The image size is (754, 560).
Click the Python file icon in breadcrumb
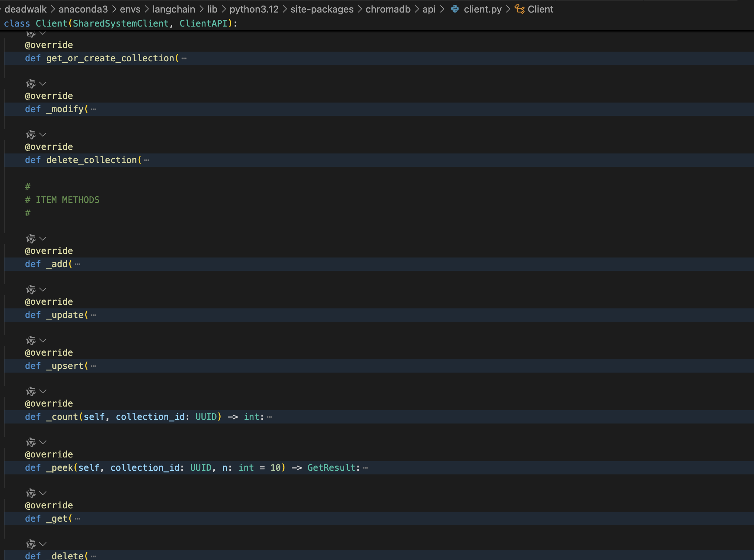455,9
